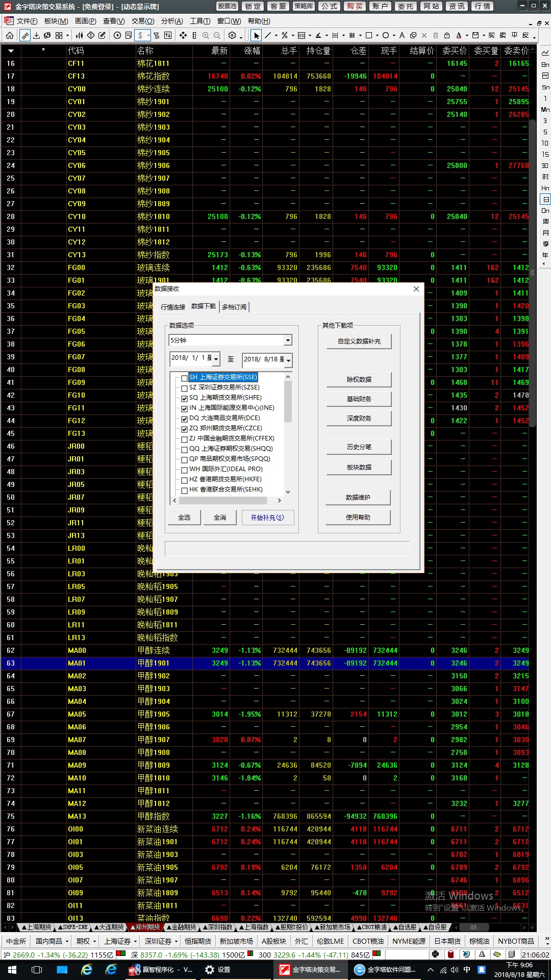This screenshot has height=980, width=551.
Task: Check QQ 上海证券期权交易所(SHQQ) checkbox
Action: point(185,450)
